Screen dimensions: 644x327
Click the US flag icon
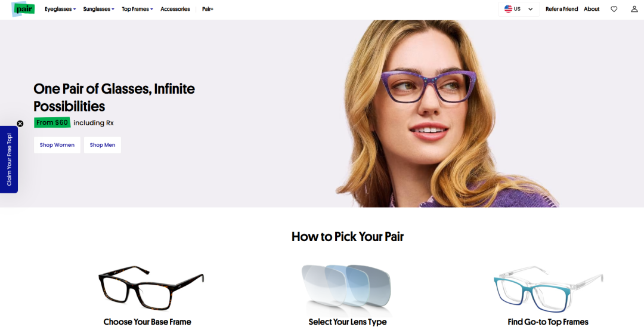tap(508, 8)
